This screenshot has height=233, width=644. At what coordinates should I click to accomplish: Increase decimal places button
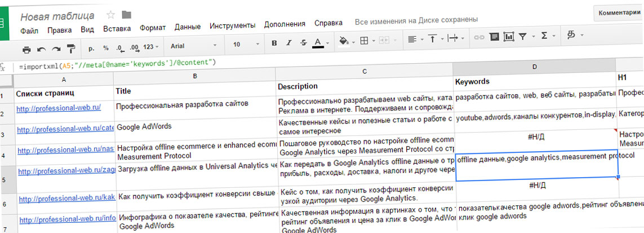[134, 47]
